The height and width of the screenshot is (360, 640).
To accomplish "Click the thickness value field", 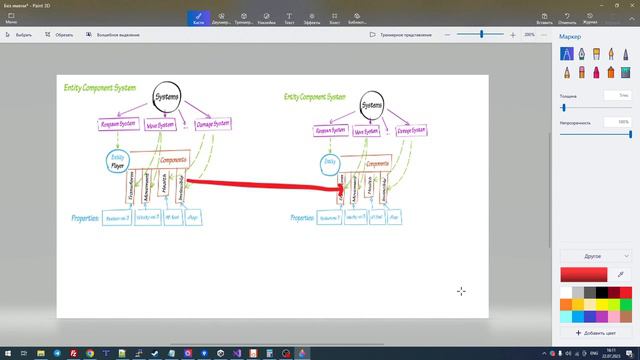I will pos(618,96).
